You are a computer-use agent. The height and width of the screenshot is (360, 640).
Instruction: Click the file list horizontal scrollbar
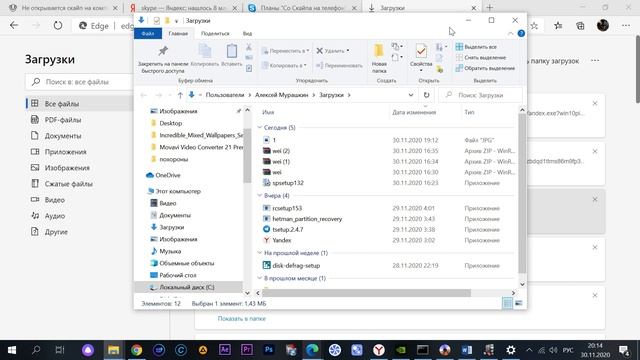(366, 293)
